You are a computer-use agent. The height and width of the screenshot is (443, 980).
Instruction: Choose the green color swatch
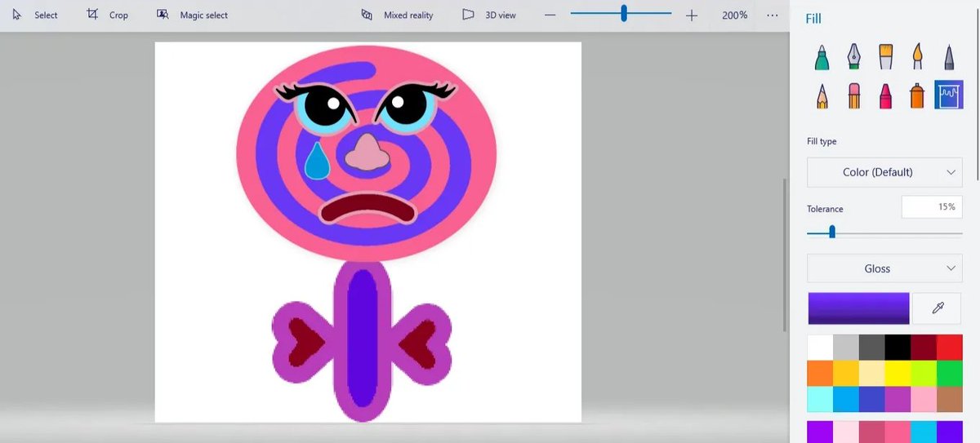[950, 373]
